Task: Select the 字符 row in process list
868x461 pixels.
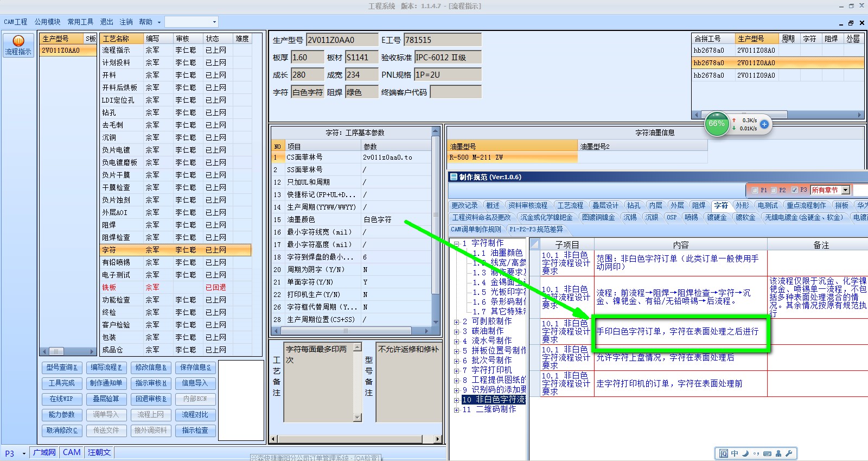Action: pos(176,250)
